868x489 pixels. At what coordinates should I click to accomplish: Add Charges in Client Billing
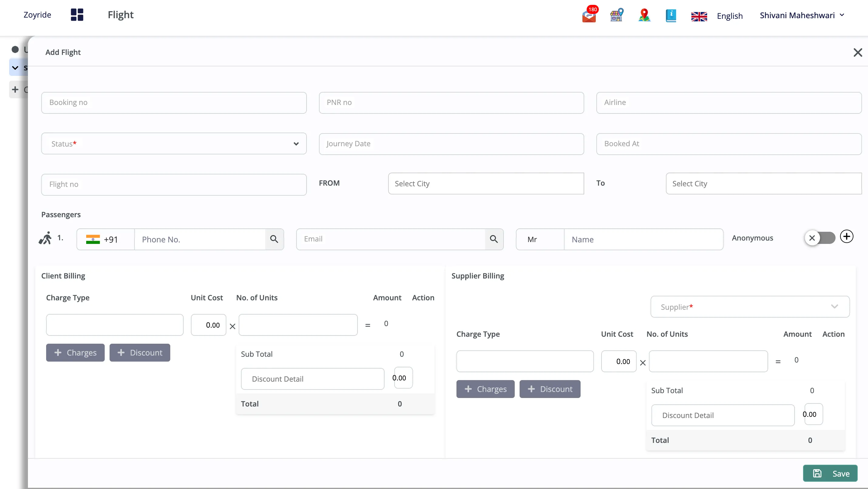(x=75, y=352)
